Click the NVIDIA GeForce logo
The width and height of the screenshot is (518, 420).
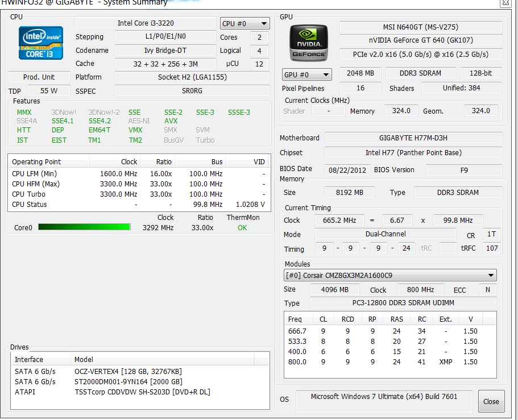click(308, 43)
